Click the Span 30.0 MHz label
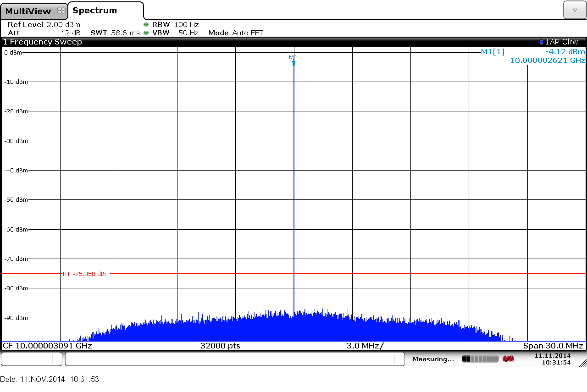Image resolution: width=587 pixels, height=392 pixels. coord(553,346)
